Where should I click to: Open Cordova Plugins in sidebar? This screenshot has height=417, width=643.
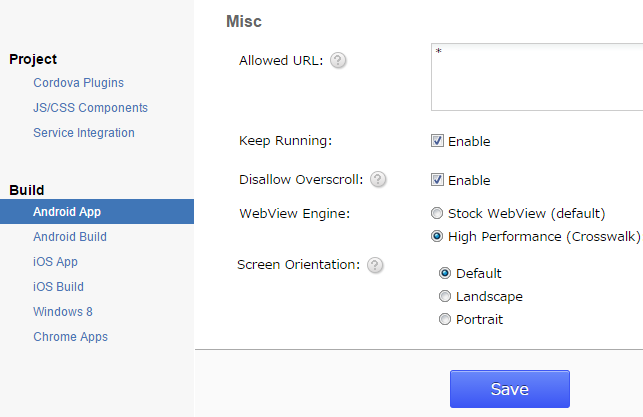pyautogui.click(x=78, y=83)
